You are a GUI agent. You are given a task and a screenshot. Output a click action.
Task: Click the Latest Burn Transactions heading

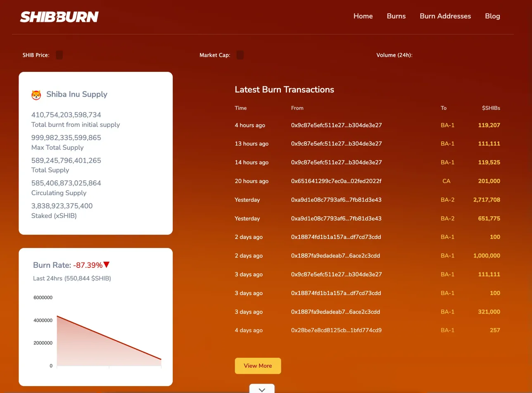[x=284, y=90]
